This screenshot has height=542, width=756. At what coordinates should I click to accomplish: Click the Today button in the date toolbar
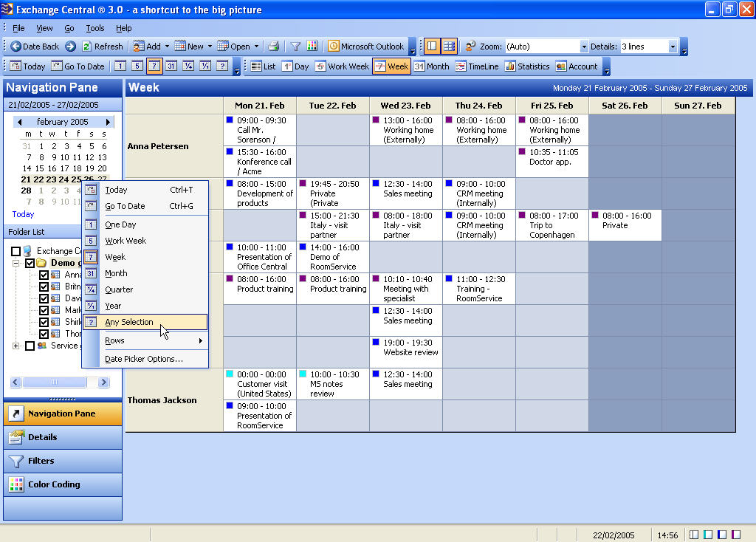pos(27,66)
